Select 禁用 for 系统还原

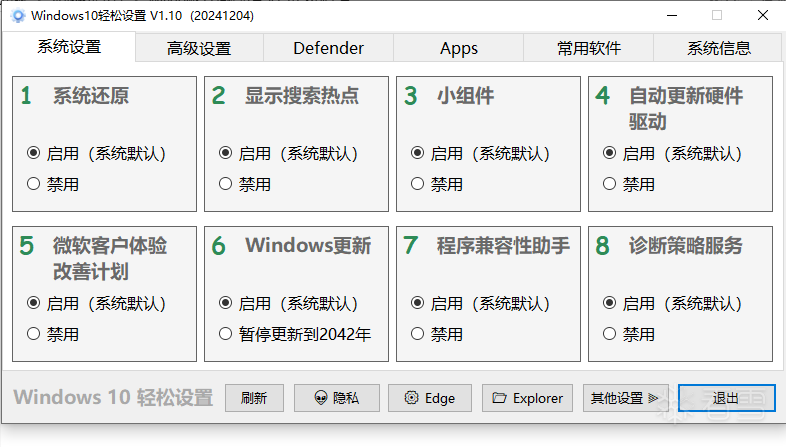coord(53,184)
